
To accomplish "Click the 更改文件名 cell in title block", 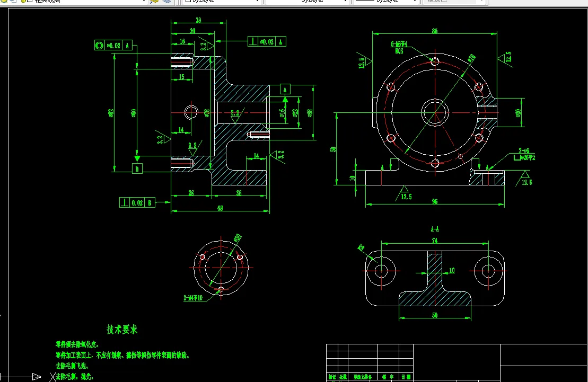I will pyautogui.click(x=363, y=377).
